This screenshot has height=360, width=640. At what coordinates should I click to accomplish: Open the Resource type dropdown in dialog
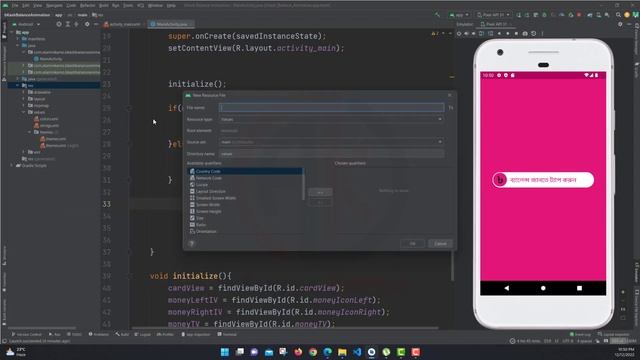(x=331, y=119)
